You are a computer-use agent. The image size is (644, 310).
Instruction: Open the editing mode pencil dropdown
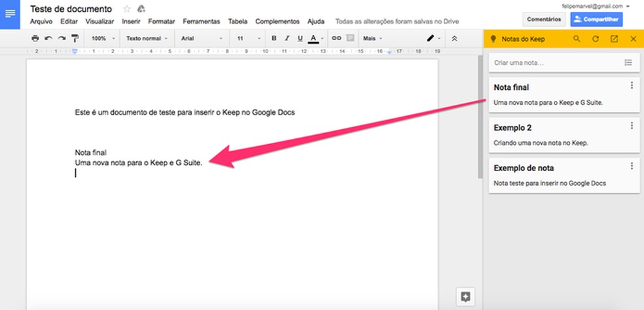[433, 38]
